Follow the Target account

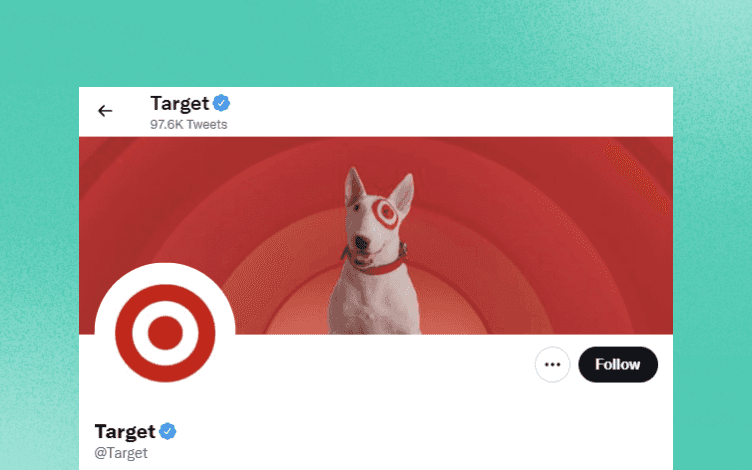(618, 364)
